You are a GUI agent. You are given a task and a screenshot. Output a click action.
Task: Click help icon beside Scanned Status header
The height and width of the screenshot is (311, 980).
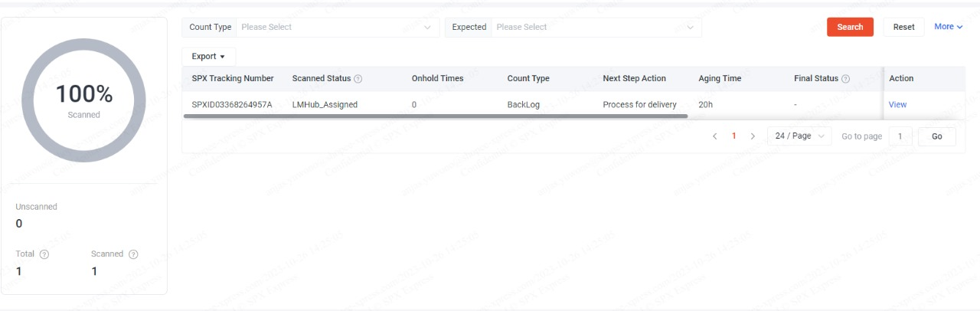(x=358, y=79)
